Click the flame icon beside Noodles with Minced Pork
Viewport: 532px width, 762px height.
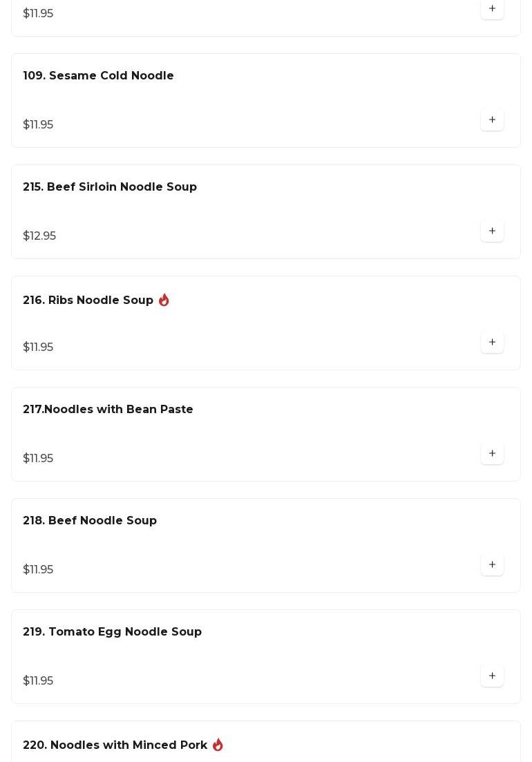[x=218, y=745]
